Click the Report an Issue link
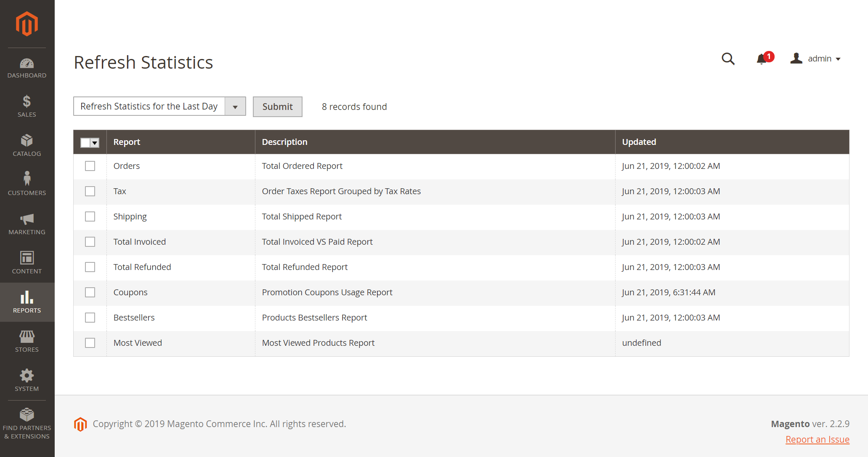The height and width of the screenshot is (457, 868). [x=817, y=439]
